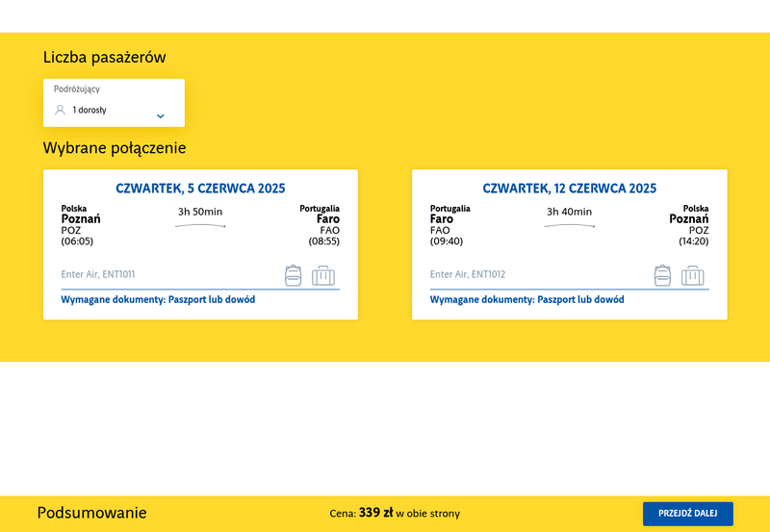
Task: Click Wymagane dokumenty text on ENT1012 card
Action: tap(526, 299)
